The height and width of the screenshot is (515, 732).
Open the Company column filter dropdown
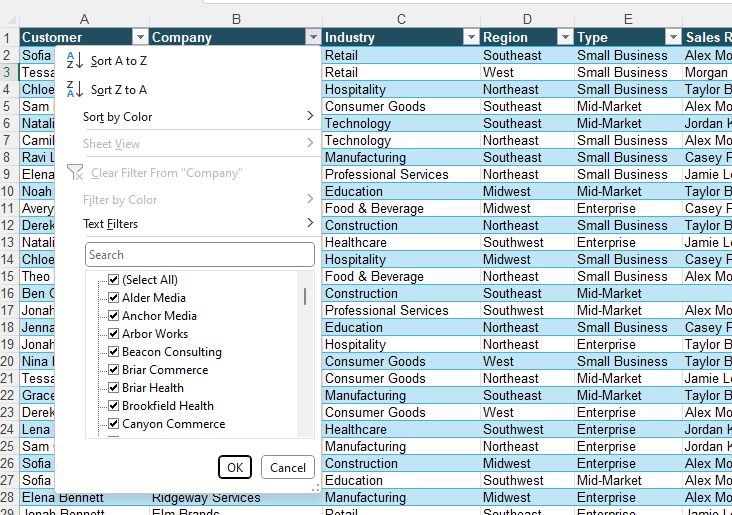[x=313, y=37]
